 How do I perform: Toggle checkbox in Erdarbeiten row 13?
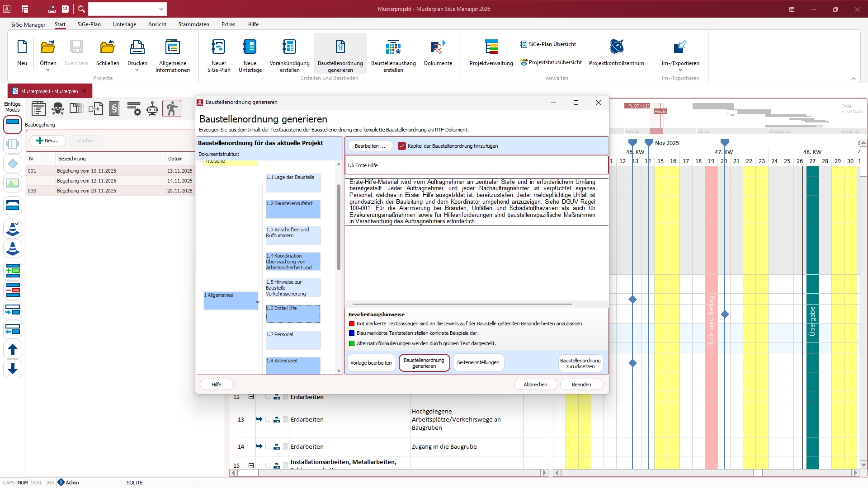click(x=268, y=420)
